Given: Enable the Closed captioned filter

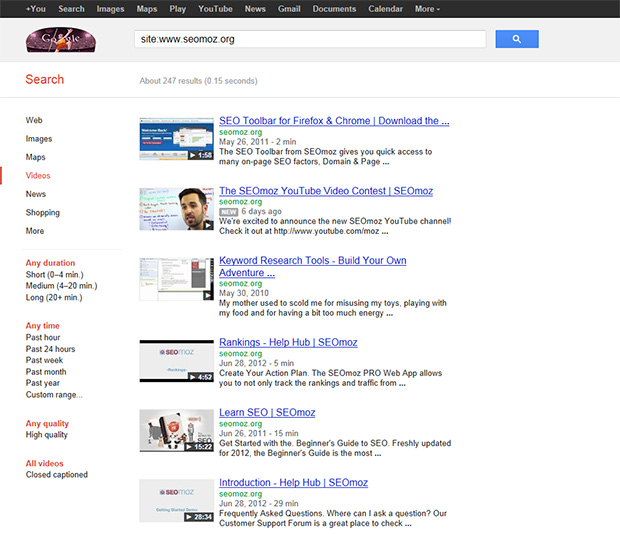Looking at the screenshot, I should click(57, 475).
